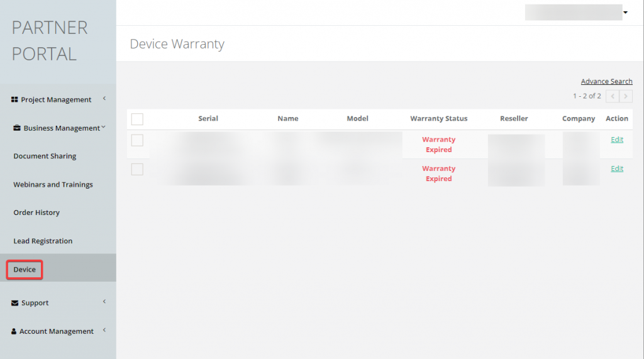Edit the first device entry
Viewport: 644px width, 359px height.
617,140
